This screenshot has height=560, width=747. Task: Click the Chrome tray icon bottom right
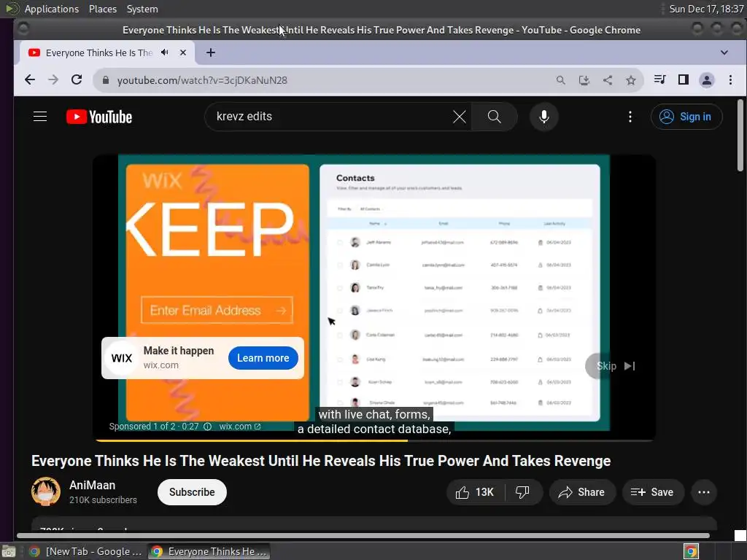point(691,551)
